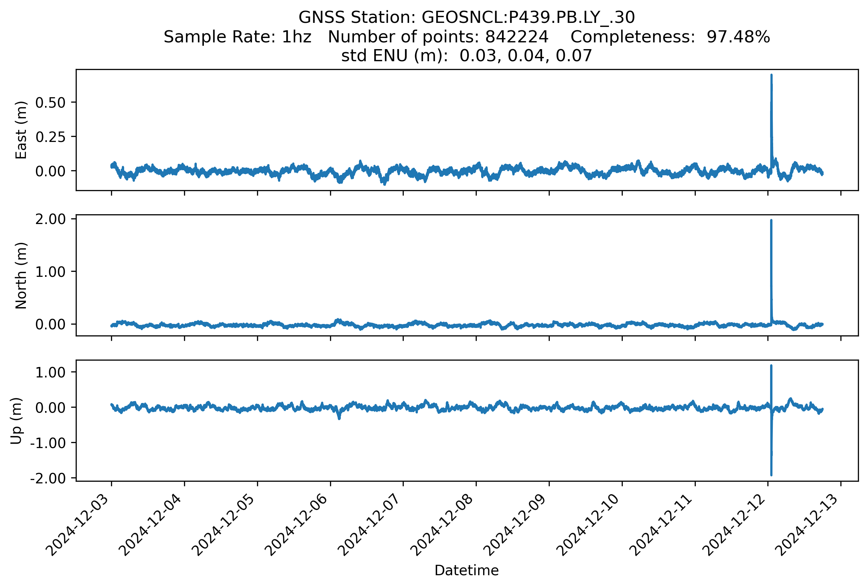Click the 0.50 tick on East axis
Image resolution: width=868 pixels, height=588 pixels.
[x=50, y=103]
